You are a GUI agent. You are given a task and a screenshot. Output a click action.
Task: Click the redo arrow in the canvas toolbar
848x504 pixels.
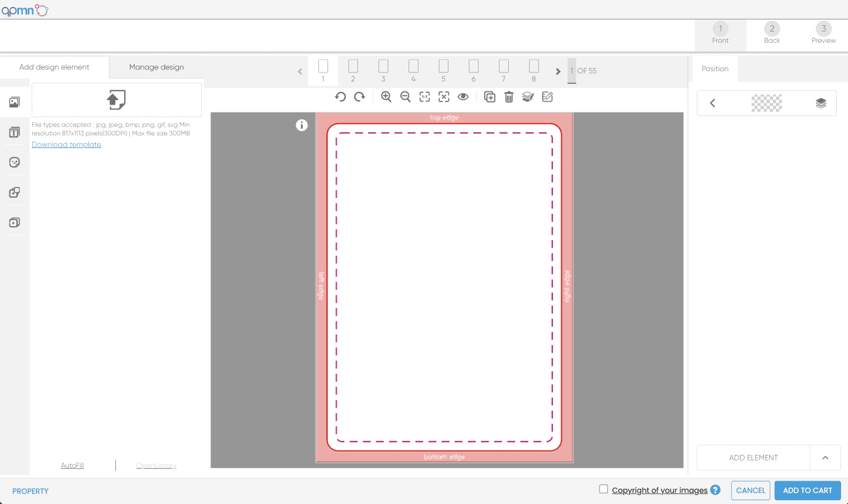click(359, 97)
